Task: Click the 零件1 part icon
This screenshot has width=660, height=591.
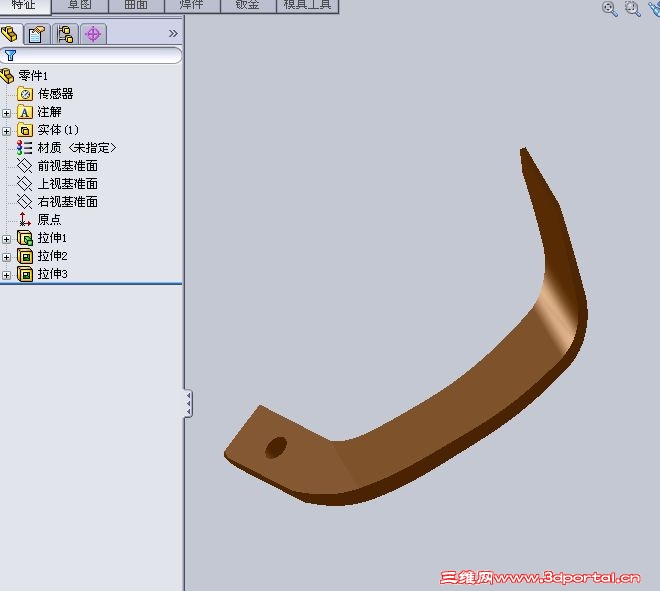Action: pyautogui.click(x=7, y=76)
